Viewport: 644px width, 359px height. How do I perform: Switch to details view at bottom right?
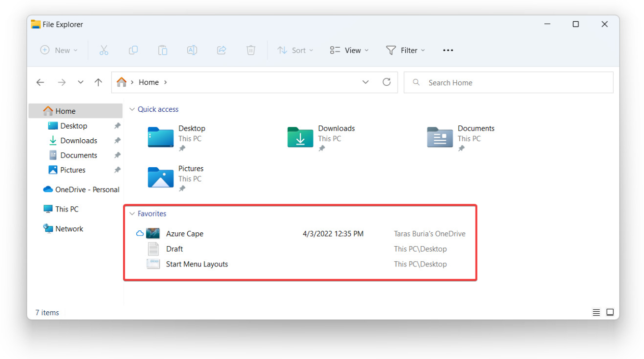point(596,312)
